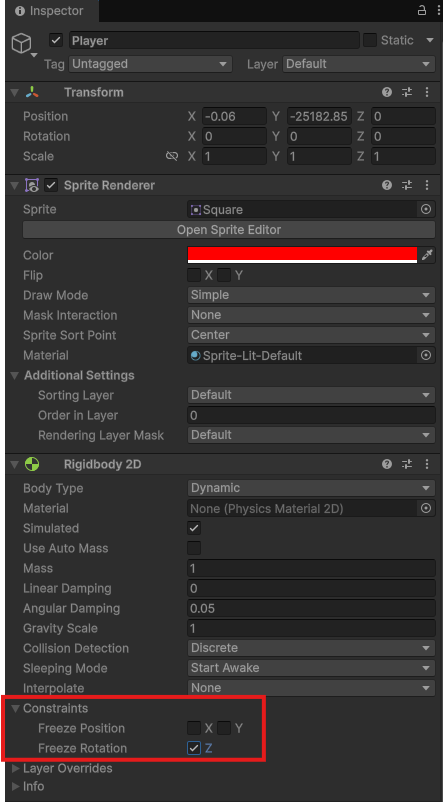Open Transform component context menu
This screenshot has height=802, width=443.
tap(427, 92)
